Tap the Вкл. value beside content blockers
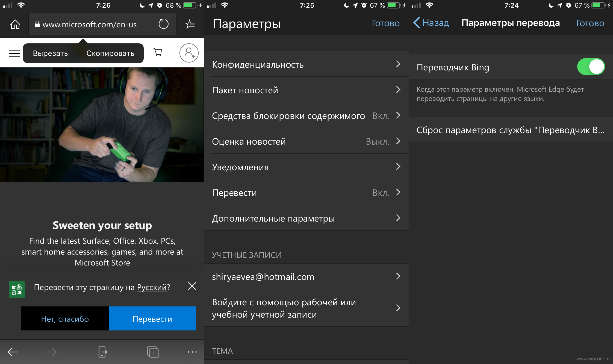 (x=381, y=116)
